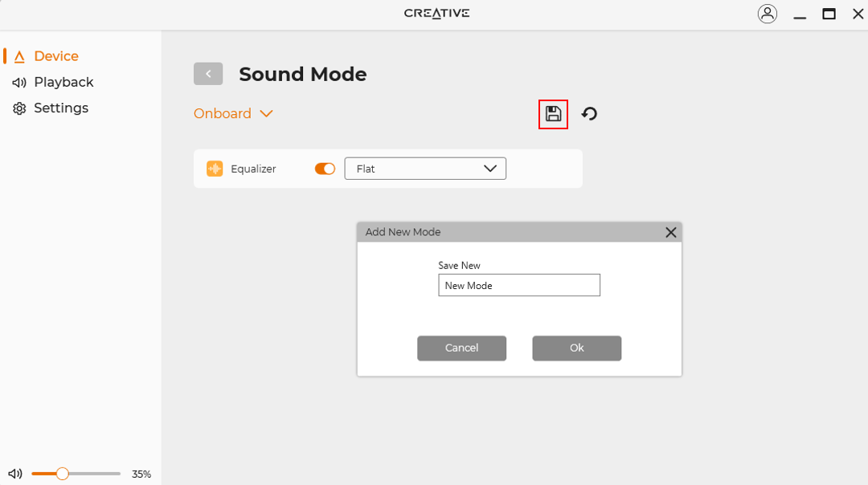The image size is (868, 485).
Task: Click the Creative logo in title bar
Action: [436, 13]
